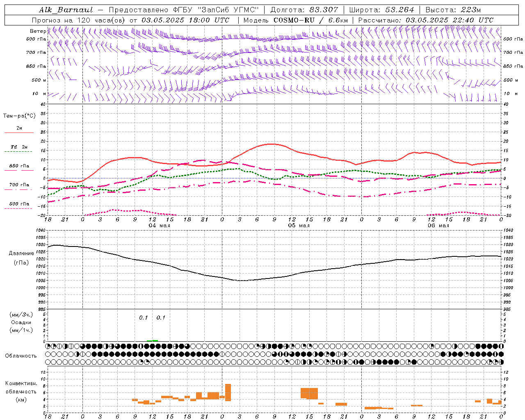Viewport: 525px width, 420px height.
Task: Click the wide orange convective bar near 15h 05 мая
Action: (x=309, y=393)
